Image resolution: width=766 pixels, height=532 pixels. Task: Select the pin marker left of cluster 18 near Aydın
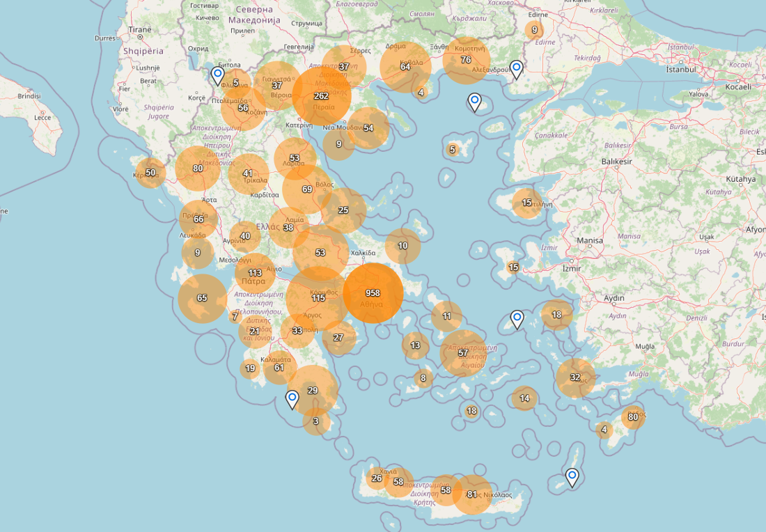click(517, 320)
